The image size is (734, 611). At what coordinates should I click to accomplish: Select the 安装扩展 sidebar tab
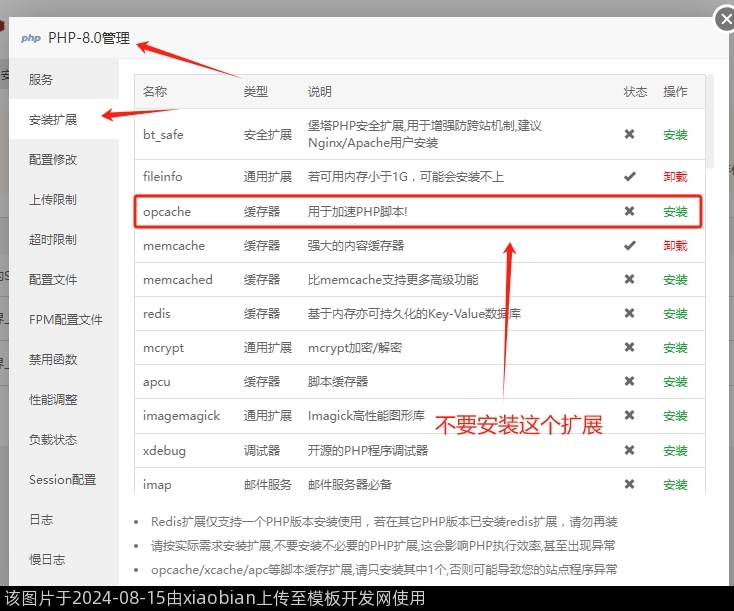point(53,119)
